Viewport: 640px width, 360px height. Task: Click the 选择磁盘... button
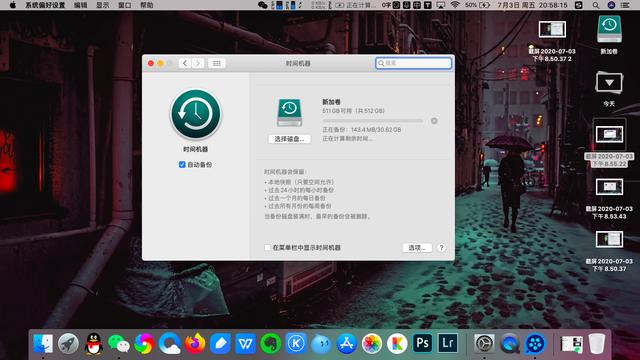point(289,139)
